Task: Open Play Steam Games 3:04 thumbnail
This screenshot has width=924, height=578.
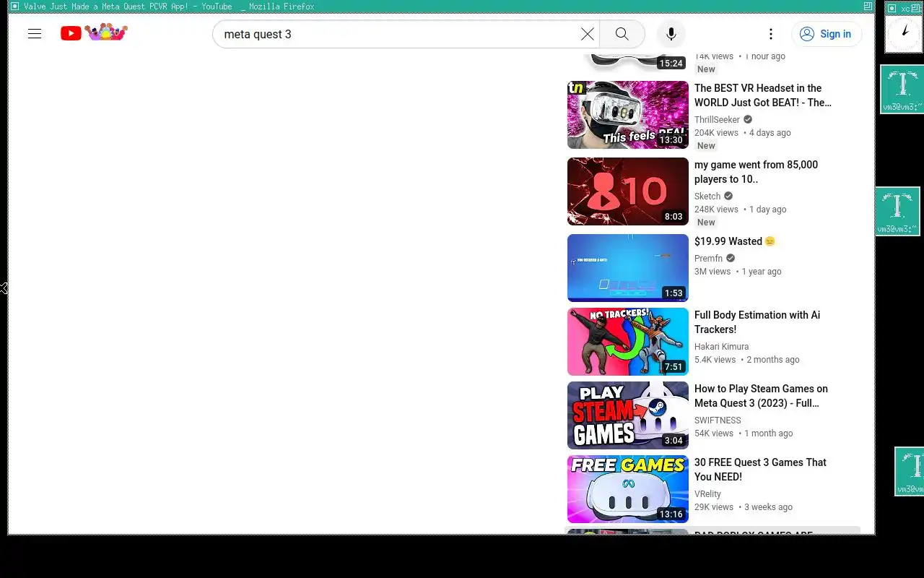Action: 628,415
